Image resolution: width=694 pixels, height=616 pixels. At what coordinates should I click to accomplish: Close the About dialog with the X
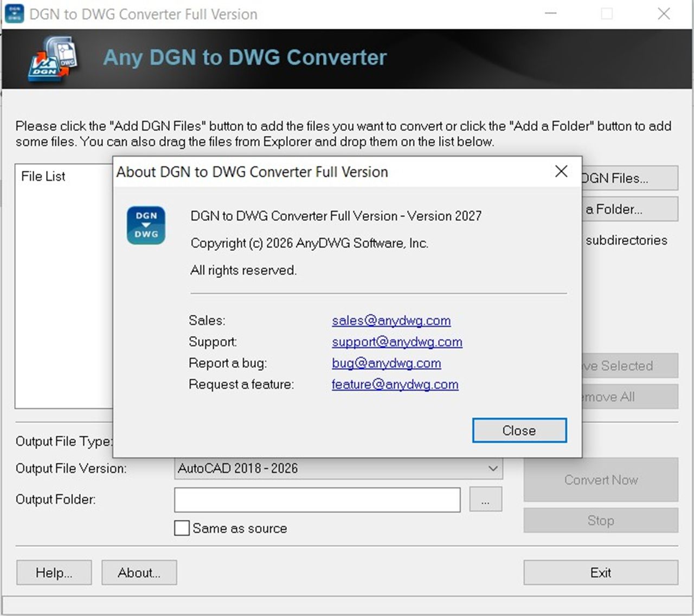561,171
